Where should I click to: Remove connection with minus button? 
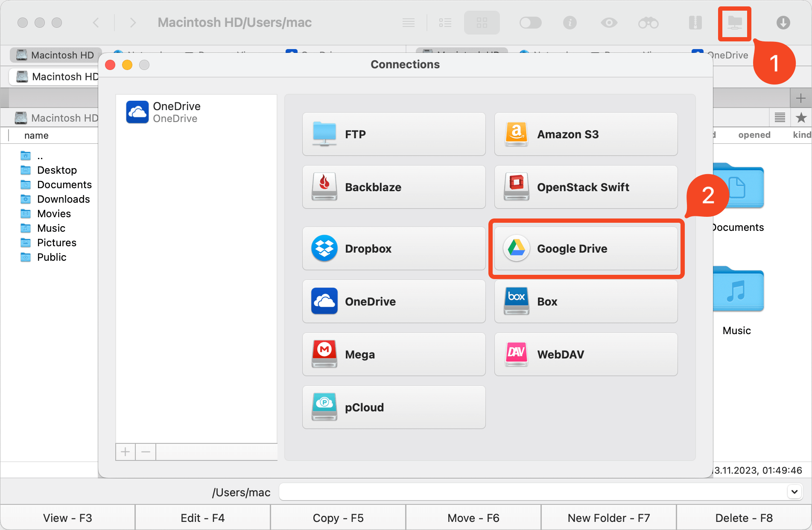146,452
